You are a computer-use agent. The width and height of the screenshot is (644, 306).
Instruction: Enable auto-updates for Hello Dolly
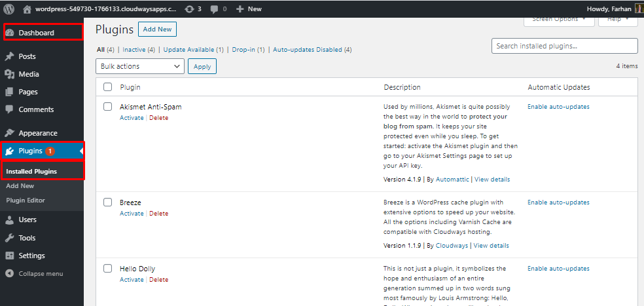(x=558, y=269)
